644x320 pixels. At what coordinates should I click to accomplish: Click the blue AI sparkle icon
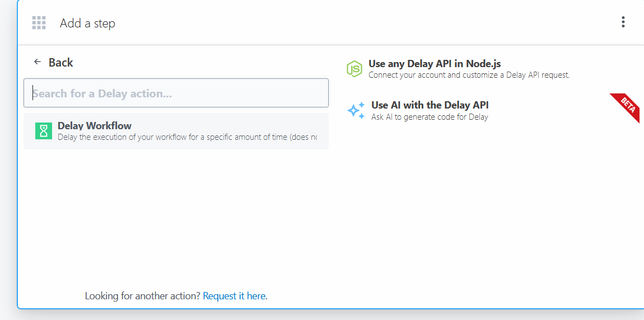tap(356, 110)
